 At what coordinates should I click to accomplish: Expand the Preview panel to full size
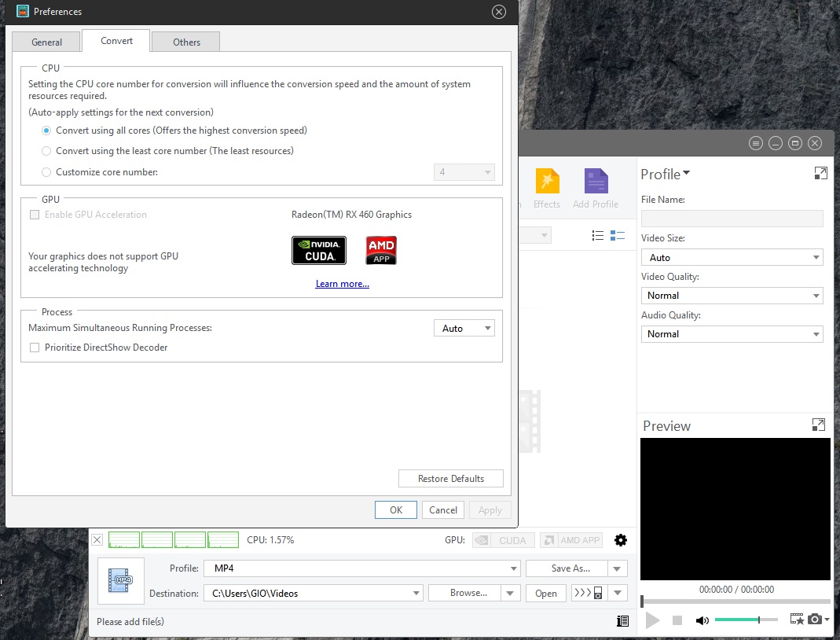(819, 425)
